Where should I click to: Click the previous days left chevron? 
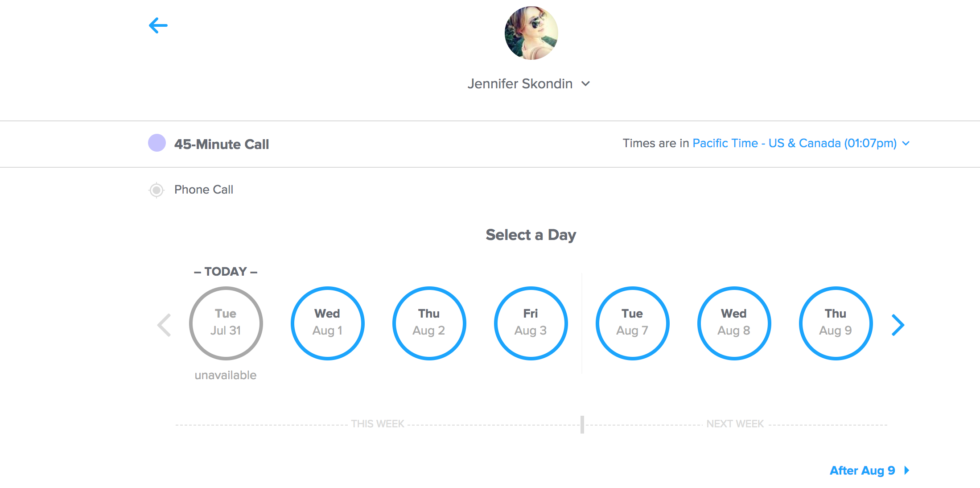(164, 325)
